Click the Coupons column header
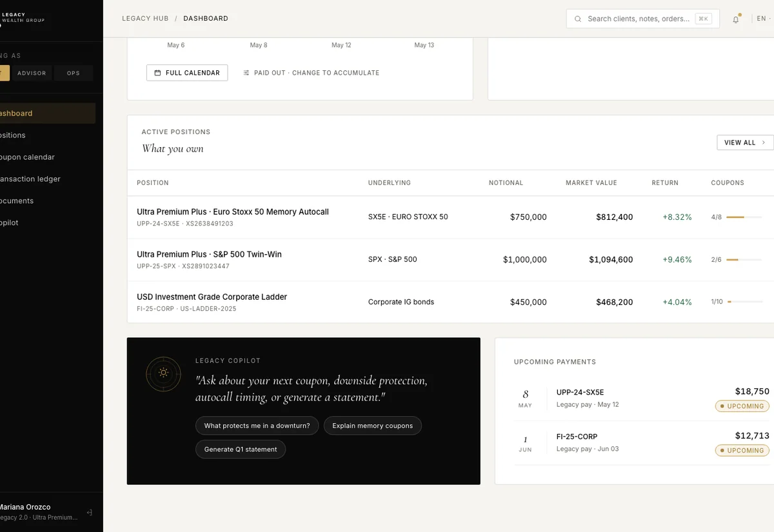Image resolution: width=774 pixels, height=532 pixels. tap(728, 183)
